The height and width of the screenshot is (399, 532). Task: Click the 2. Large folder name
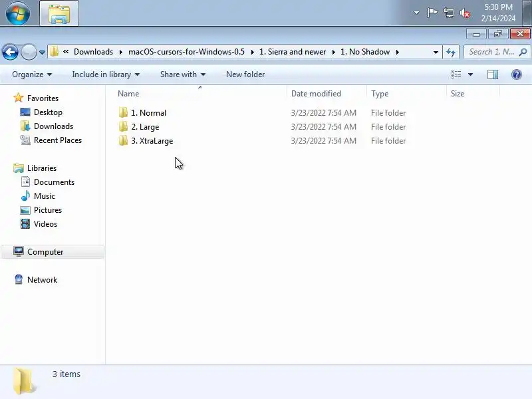coord(145,127)
